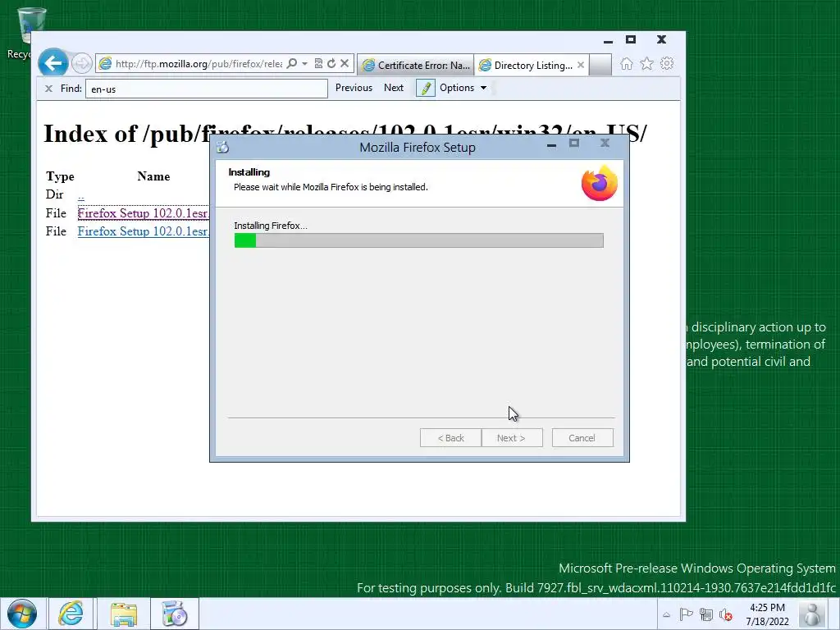
Task: Open the Action Center flag icon
Action: pyautogui.click(x=686, y=614)
